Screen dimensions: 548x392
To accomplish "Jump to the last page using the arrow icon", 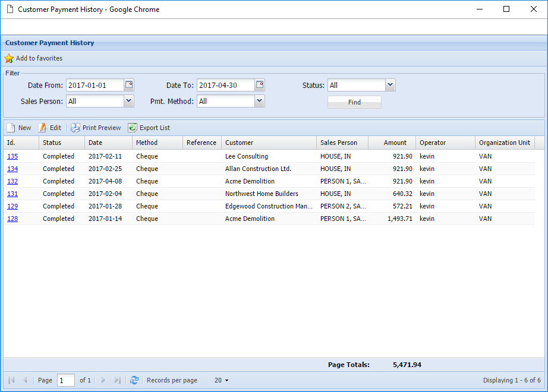I will pyautogui.click(x=118, y=380).
